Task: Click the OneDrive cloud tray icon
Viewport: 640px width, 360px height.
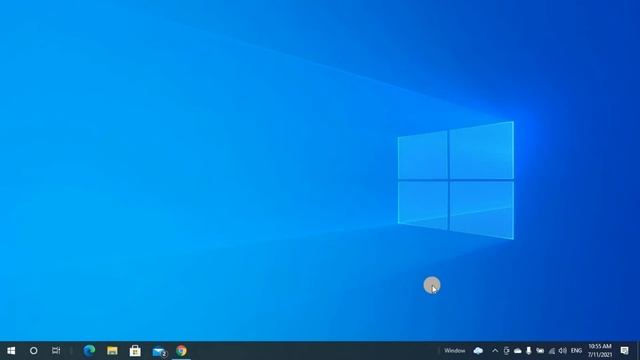Action: pyautogui.click(x=518, y=351)
